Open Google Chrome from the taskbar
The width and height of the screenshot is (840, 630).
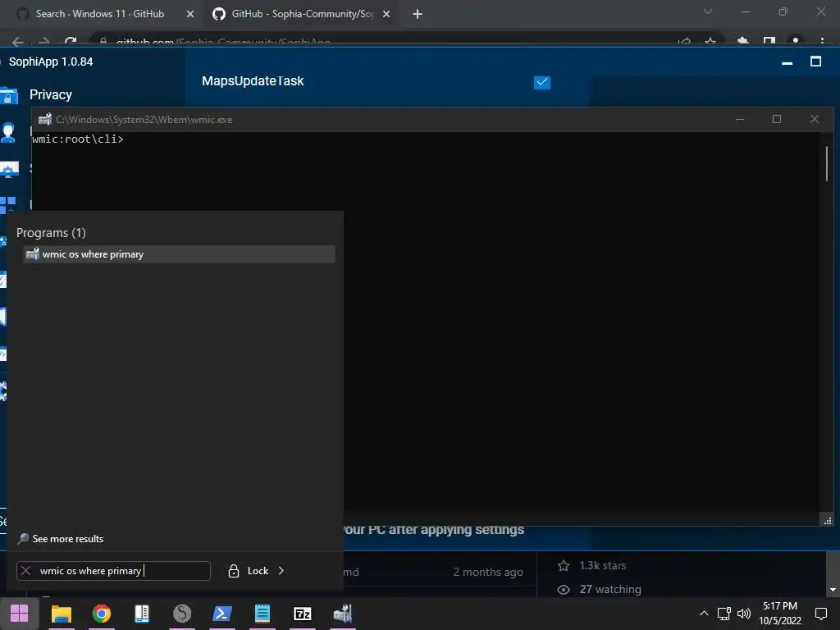tap(101, 614)
